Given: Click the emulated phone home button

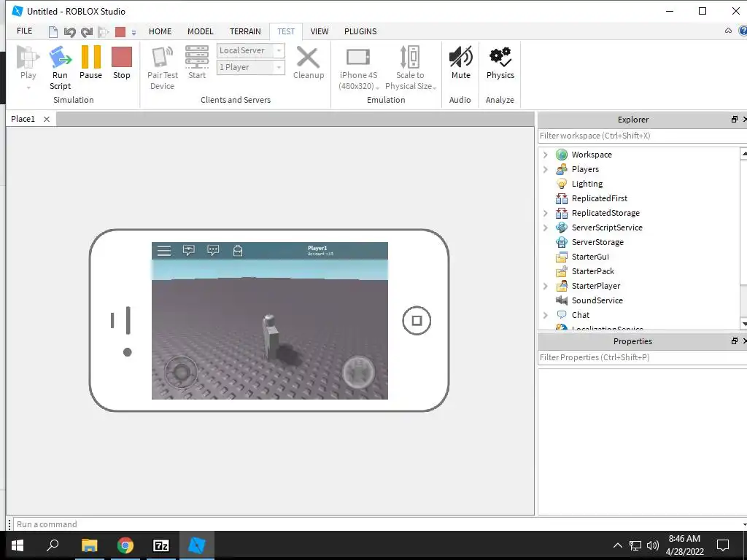Looking at the screenshot, I should click(x=417, y=321).
